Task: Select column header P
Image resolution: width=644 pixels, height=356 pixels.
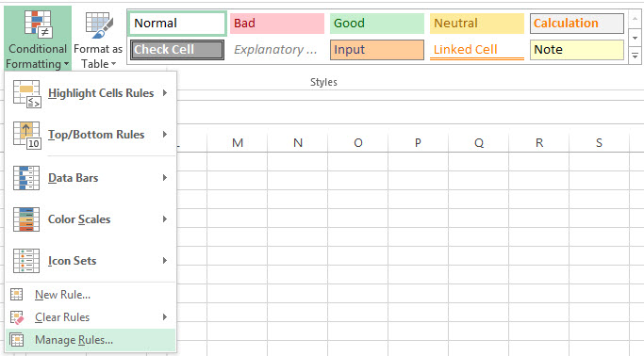Action: coord(418,143)
